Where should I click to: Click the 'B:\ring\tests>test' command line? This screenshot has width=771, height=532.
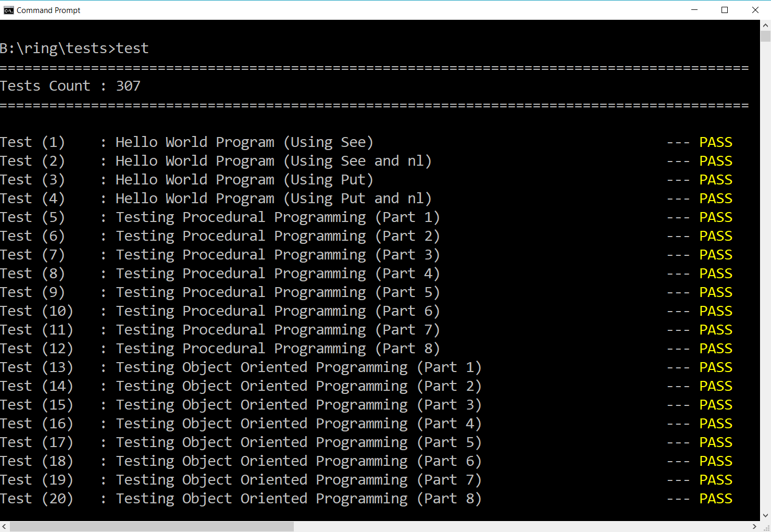click(74, 48)
